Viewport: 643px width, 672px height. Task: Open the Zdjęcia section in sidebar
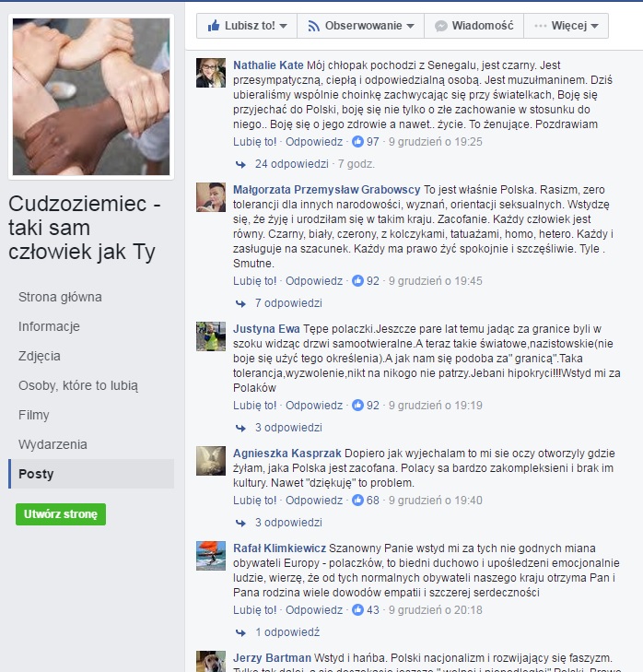click(x=40, y=356)
